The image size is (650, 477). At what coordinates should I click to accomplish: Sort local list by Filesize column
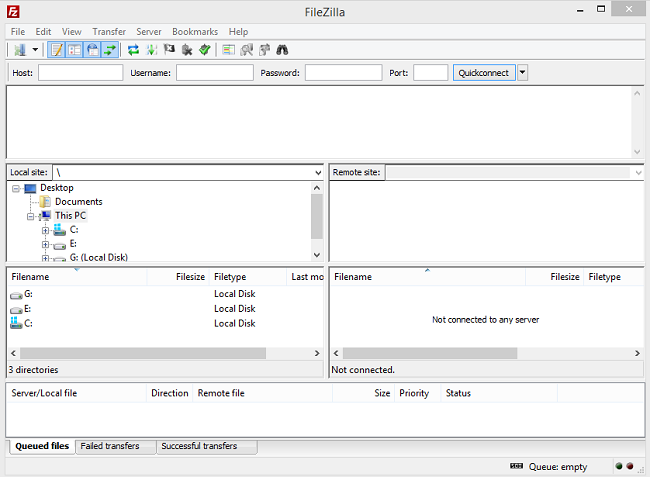178,277
